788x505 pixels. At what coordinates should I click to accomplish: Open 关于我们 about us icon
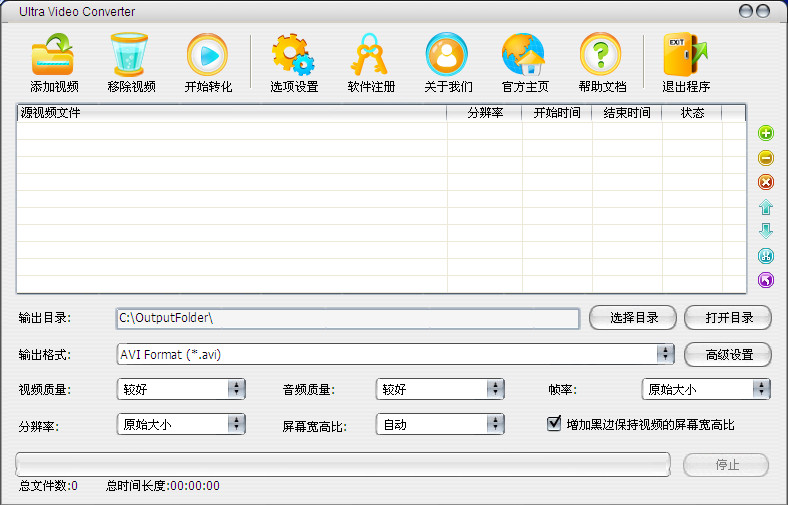[447, 54]
